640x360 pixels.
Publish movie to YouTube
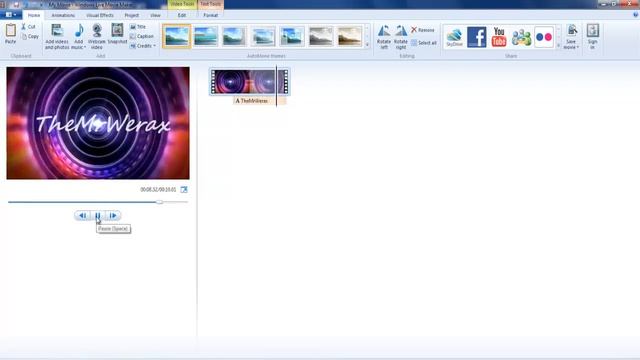[499, 37]
